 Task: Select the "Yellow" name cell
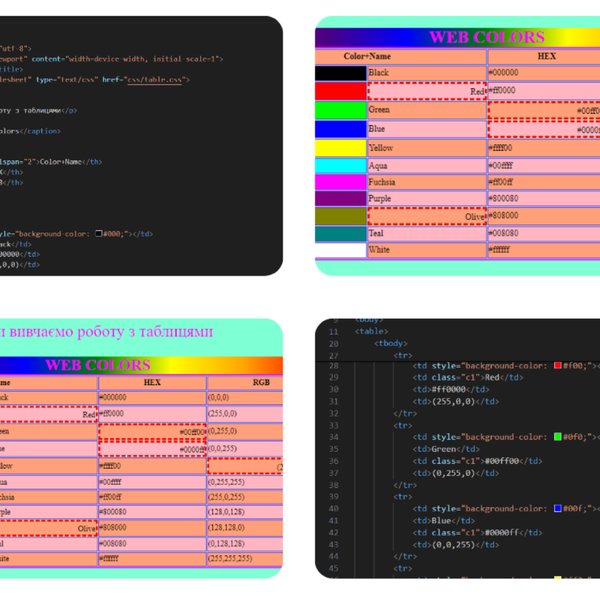[x=427, y=148]
